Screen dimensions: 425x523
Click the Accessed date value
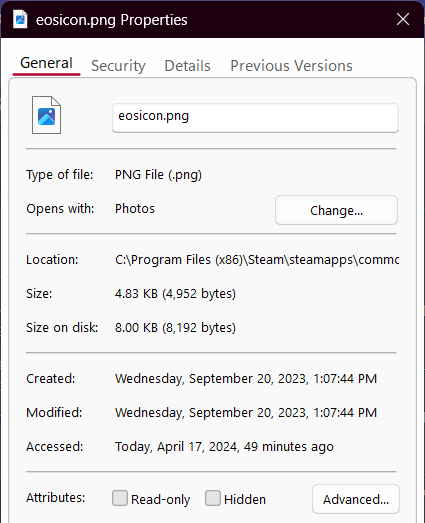click(224, 447)
